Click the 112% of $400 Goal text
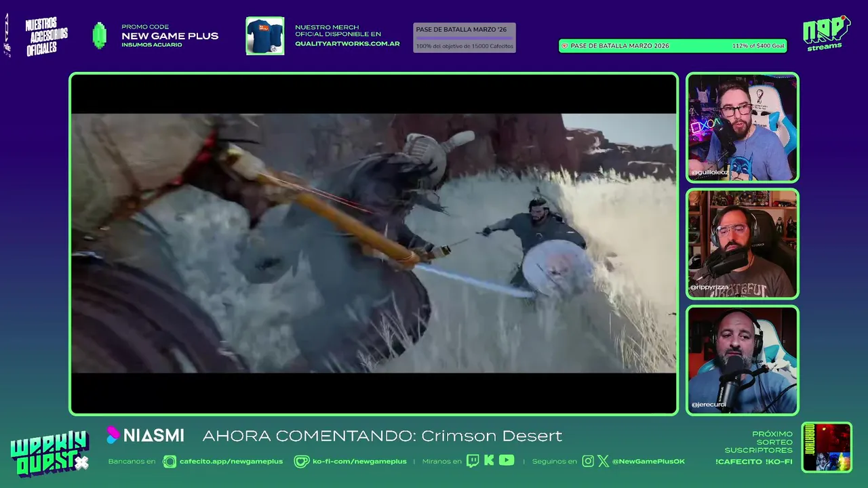This screenshot has width=868, height=488. (758, 46)
